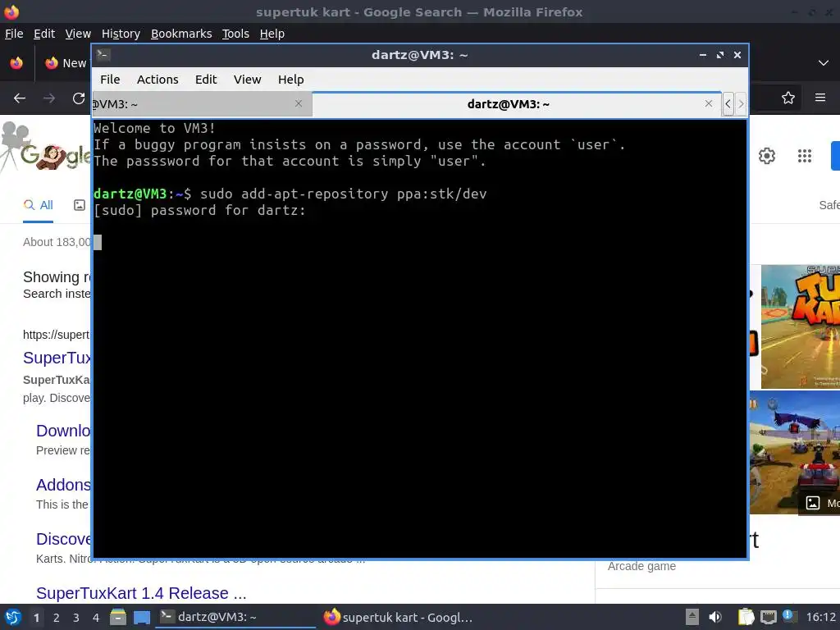840x630 pixels.
Task: Go back in Firefox
Action: coord(20,98)
